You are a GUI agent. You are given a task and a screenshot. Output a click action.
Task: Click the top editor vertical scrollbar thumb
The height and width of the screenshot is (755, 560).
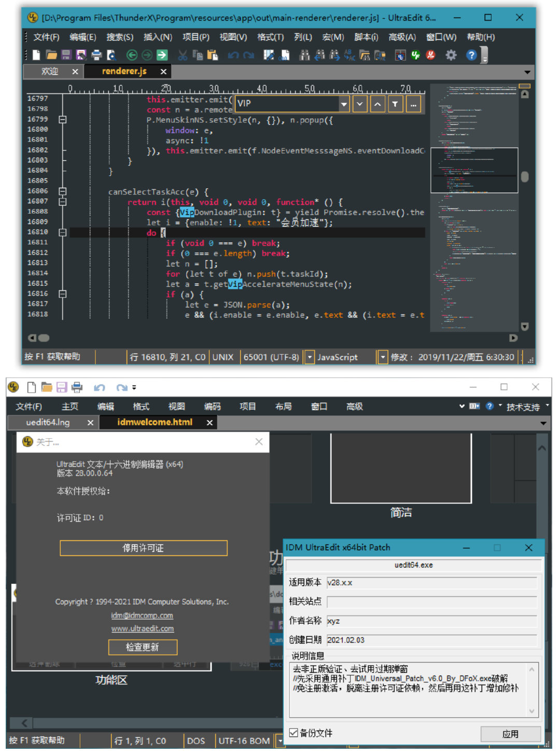pyautogui.click(x=525, y=177)
